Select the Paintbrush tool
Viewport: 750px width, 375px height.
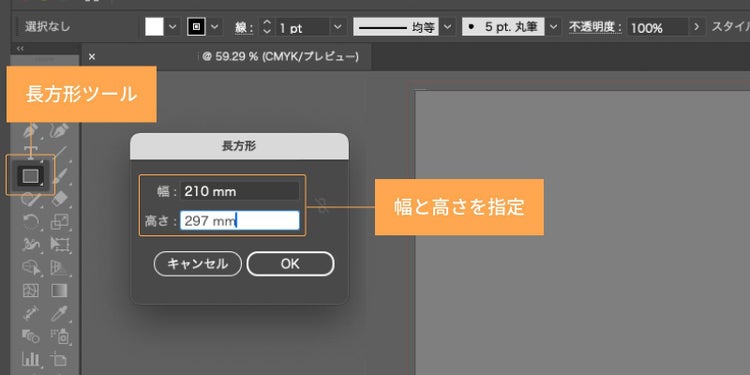tap(60, 176)
